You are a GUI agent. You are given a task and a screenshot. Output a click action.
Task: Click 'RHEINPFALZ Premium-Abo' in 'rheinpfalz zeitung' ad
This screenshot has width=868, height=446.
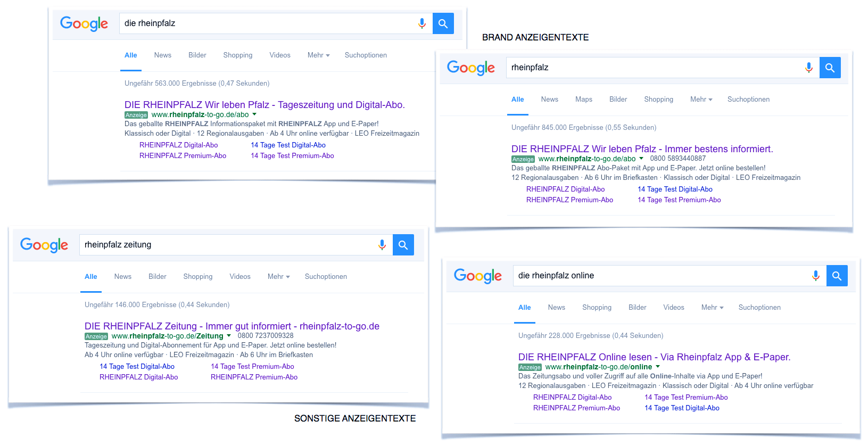[x=254, y=377]
